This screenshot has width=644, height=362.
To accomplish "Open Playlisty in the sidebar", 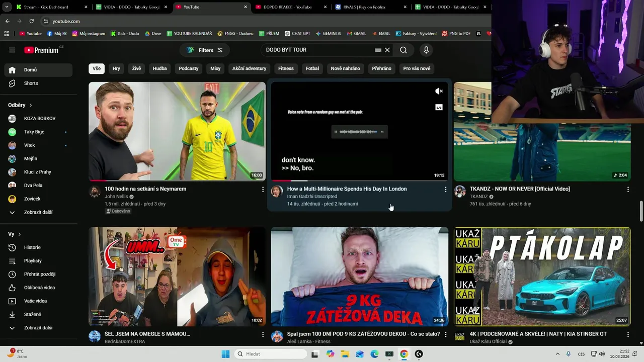I will point(38,261).
